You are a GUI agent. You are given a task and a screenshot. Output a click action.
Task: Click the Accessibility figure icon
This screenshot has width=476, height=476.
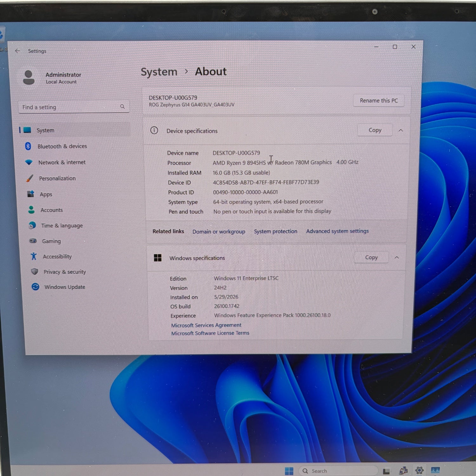click(34, 256)
